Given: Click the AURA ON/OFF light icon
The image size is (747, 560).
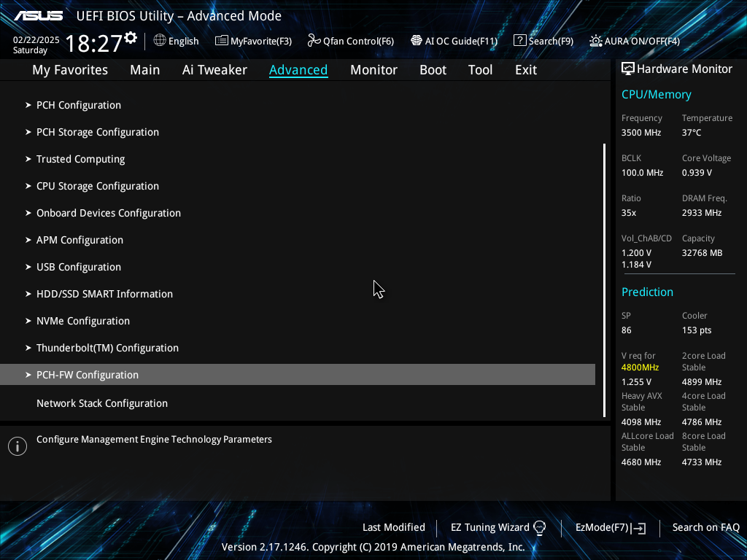Looking at the screenshot, I should tap(595, 41).
